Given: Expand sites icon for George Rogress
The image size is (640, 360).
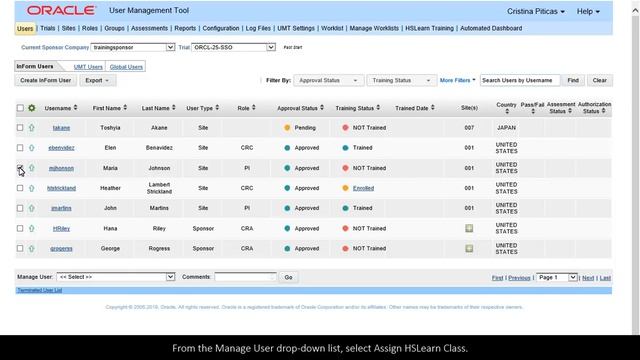Looking at the screenshot, I should [x=469, y=248].
